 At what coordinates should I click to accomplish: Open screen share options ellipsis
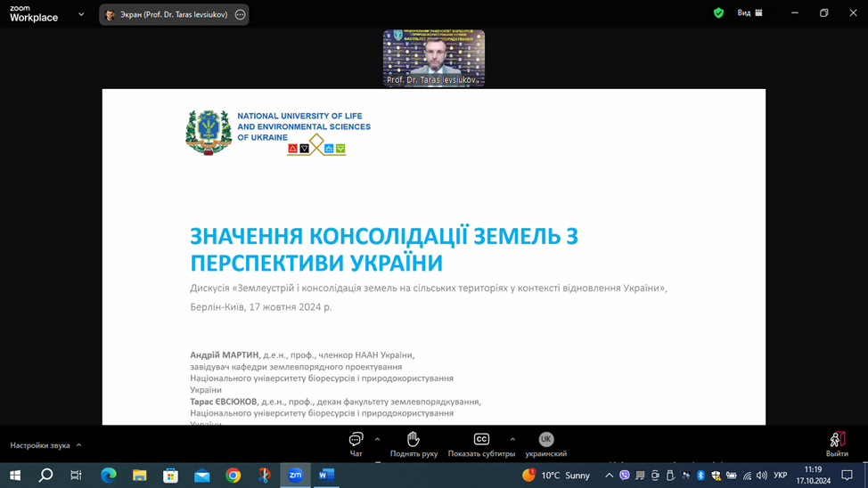[x=240, y=15]
